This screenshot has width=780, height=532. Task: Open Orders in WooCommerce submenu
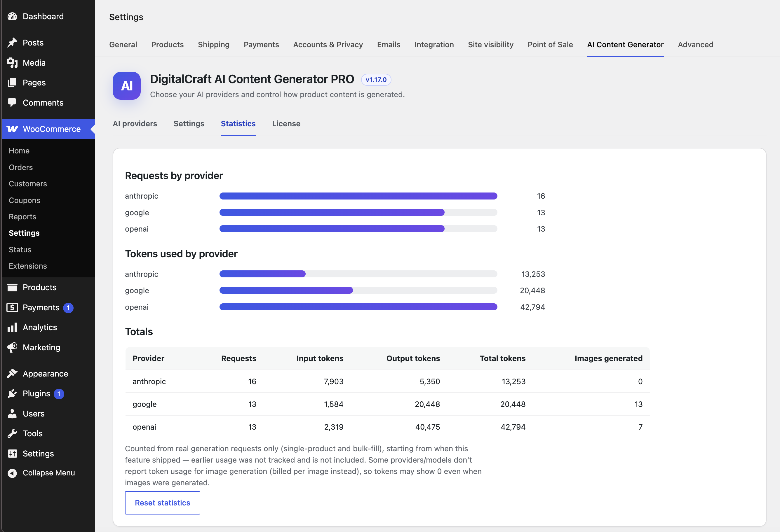click(x=21, y=167)
